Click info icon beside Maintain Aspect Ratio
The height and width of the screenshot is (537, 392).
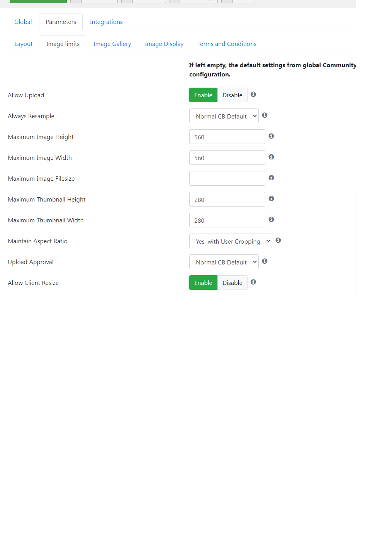tap(278, 240)
